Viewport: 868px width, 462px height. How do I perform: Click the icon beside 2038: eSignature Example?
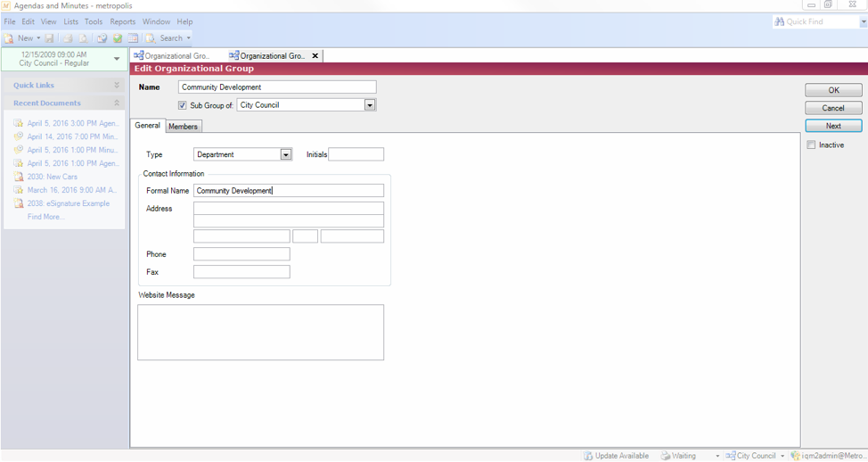[x=18, y=203]
